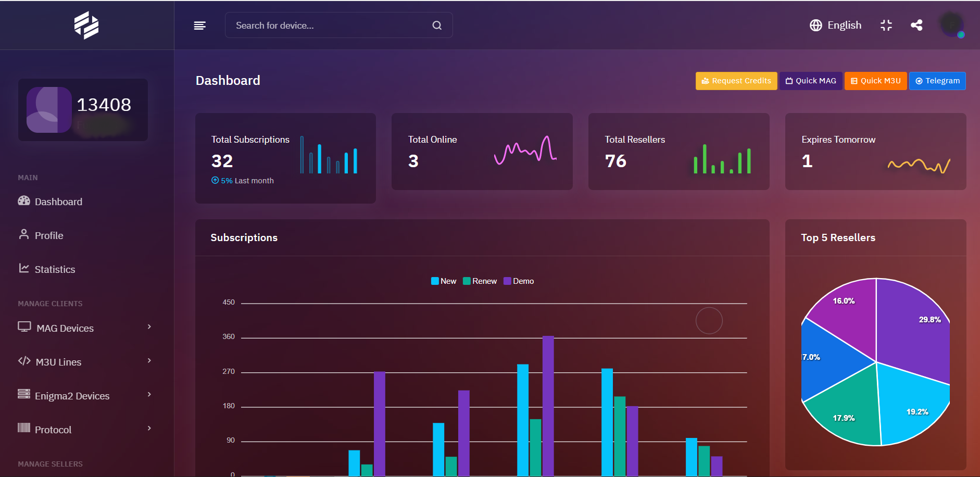Select Profile from the sidebar
This screenshot has height=477, width=980.
point(48,235)
